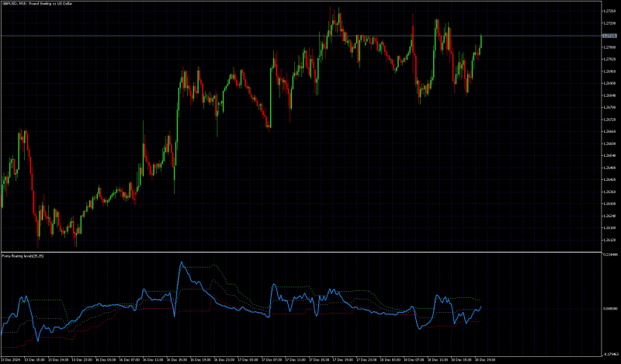Click the 0.214444 indicator scale value
Screen dimensions: 621x364
click(609, 255)
